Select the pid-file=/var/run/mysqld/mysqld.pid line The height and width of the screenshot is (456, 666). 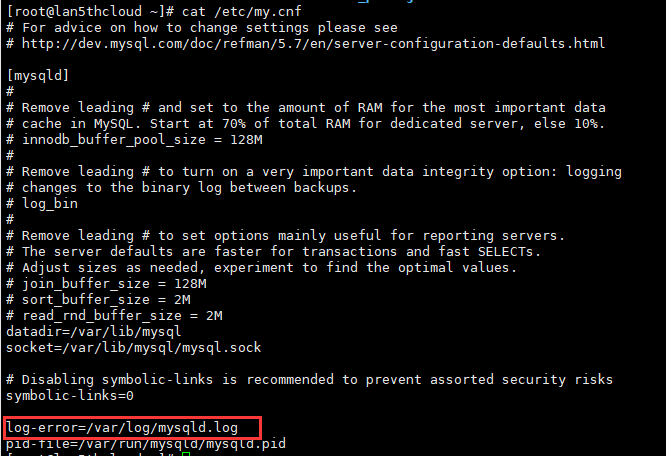point(146,444)
